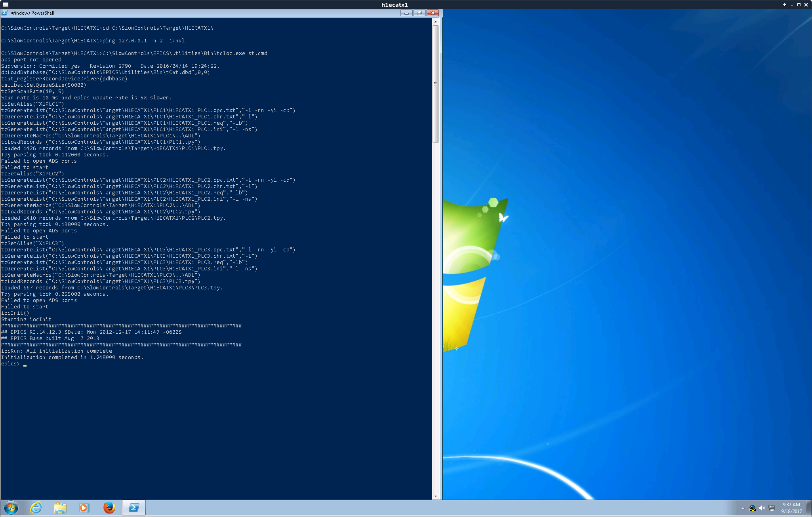Click the 'ping 127.0.0.1 -n 2' command line
Image resolution: width=812 pixels, height=517 pixels.
[x=93, y=41]
